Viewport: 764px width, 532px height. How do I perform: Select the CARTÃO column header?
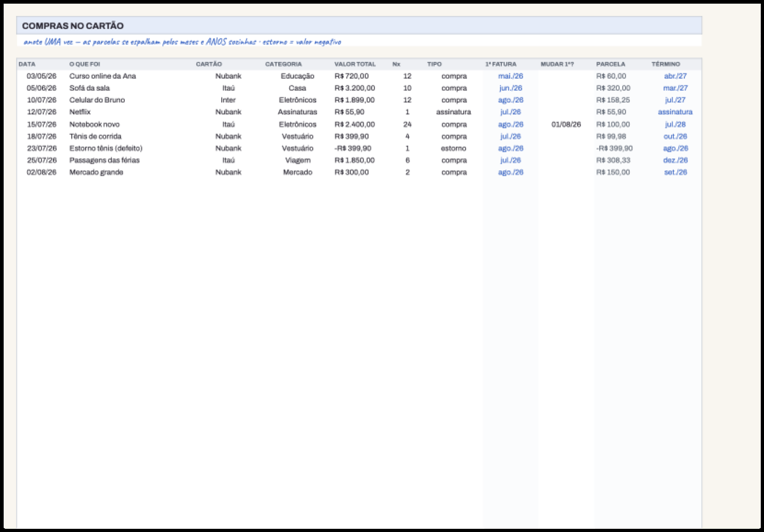click(209, 64)
